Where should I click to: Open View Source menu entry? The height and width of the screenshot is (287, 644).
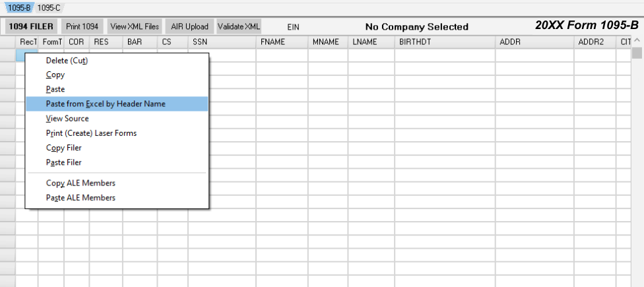[x=67, y=119]
